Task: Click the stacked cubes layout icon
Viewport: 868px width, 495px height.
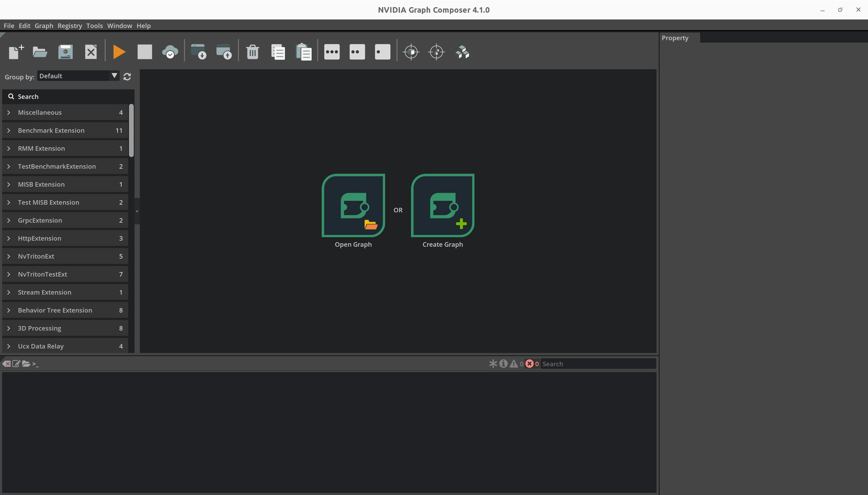Action: [462, 52]
